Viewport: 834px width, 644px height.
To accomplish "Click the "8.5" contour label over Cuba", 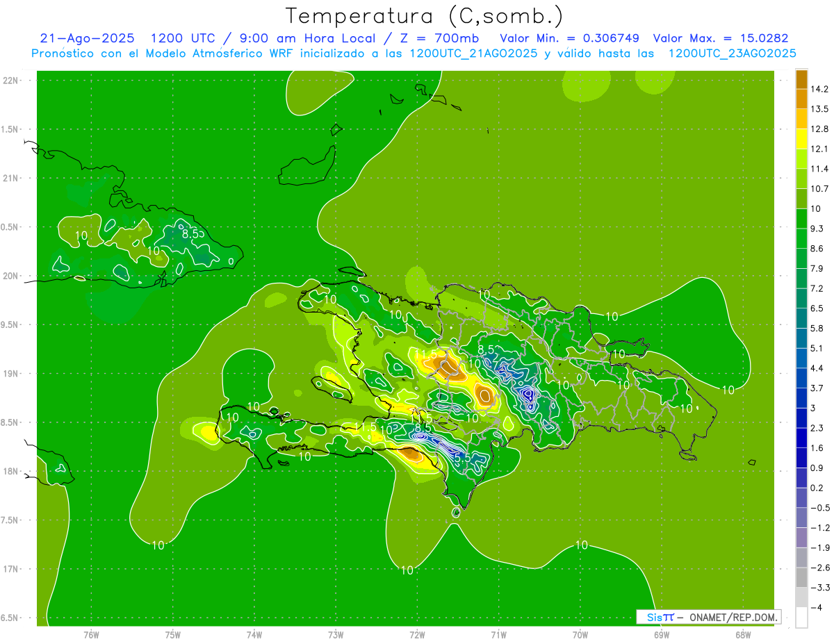I will pos(190,234).
